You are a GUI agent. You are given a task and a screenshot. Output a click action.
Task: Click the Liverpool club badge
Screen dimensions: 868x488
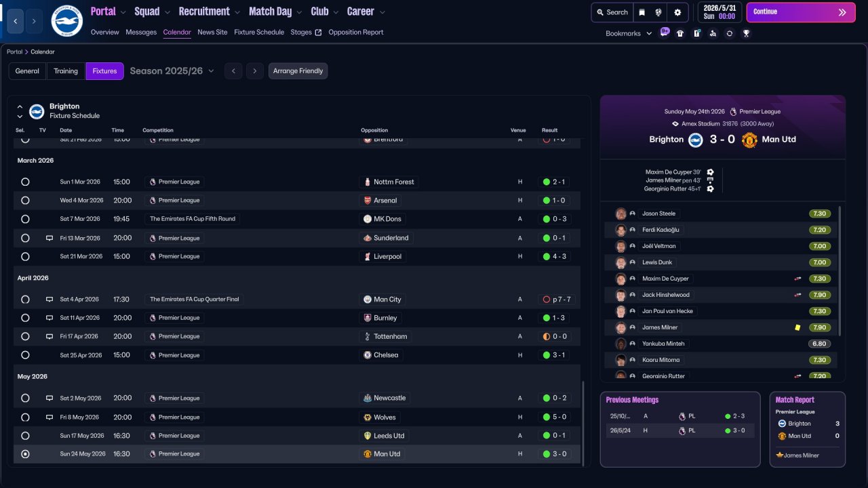click(x=368, y=257)
